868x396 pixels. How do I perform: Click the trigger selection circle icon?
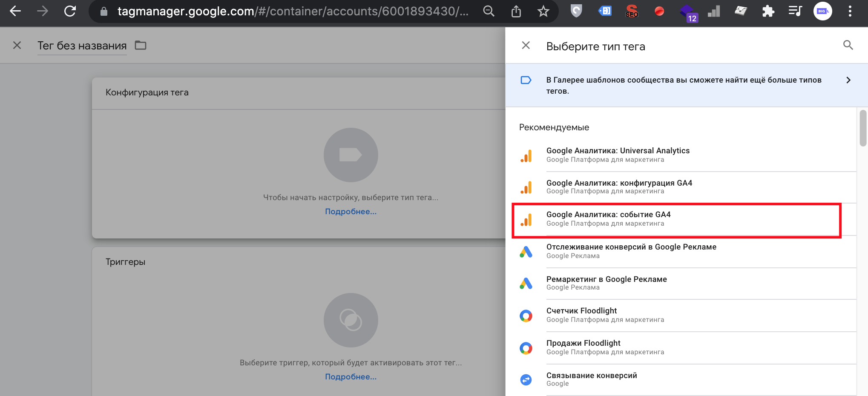tap(351, 320)
